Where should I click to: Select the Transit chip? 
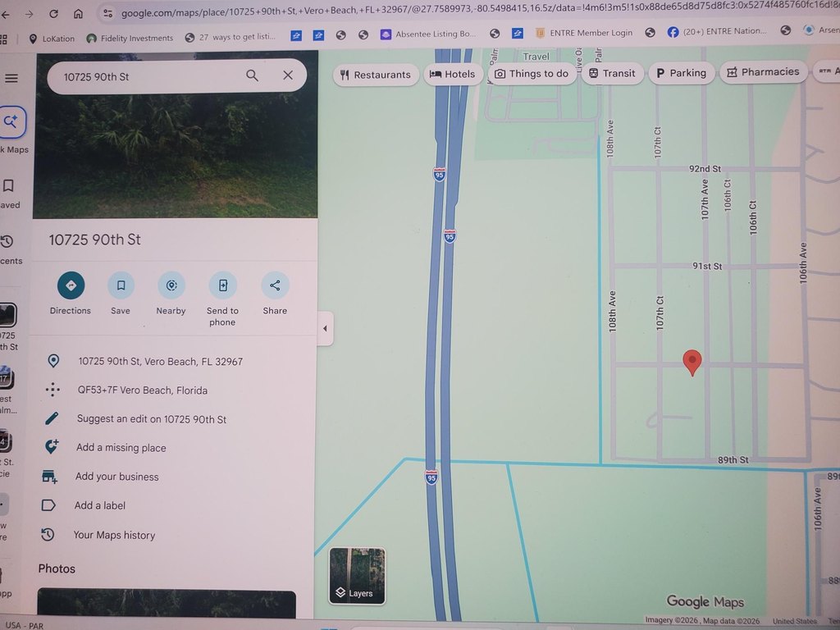(x=612, y=73)
